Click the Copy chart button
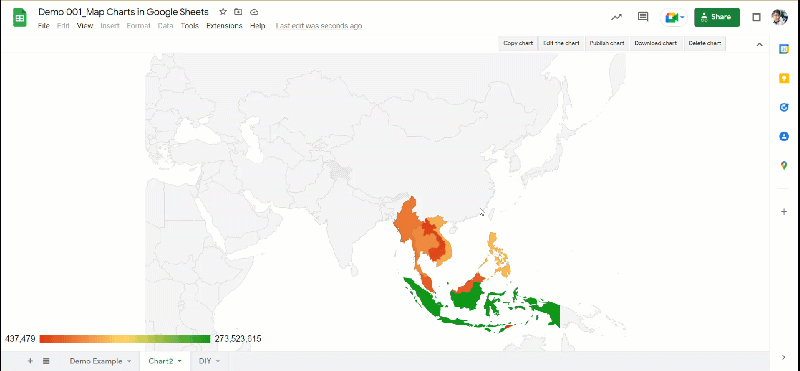This screenshot has width=800, height=371. tap(518, 43)
